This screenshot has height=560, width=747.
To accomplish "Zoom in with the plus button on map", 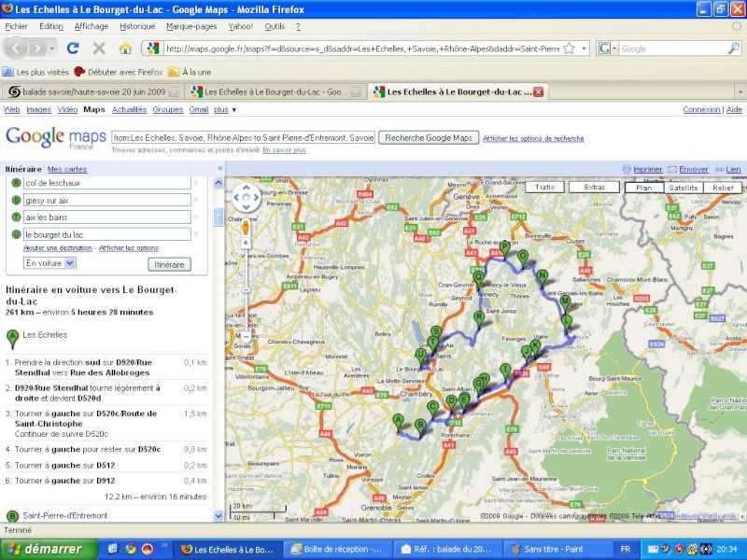I will 246,244.
